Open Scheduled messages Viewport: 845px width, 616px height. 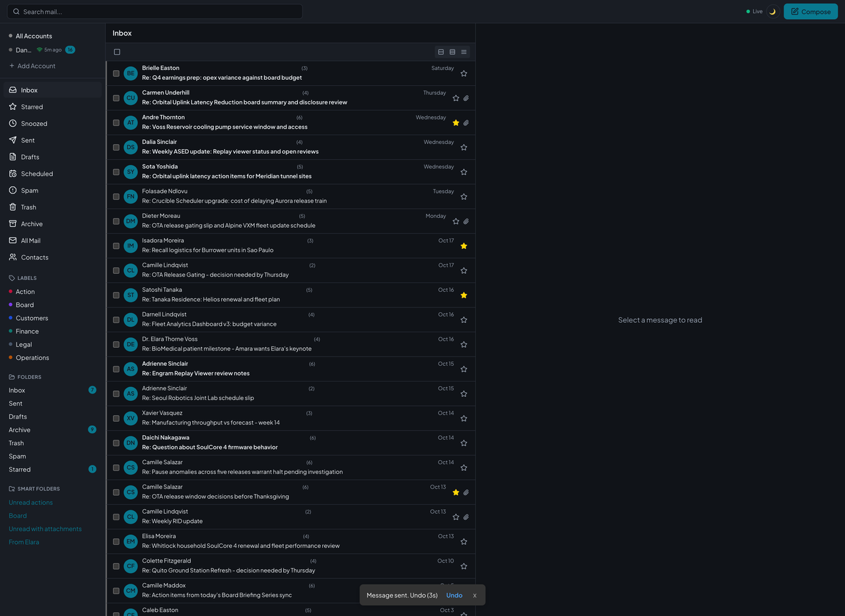(x=53, y=174)
